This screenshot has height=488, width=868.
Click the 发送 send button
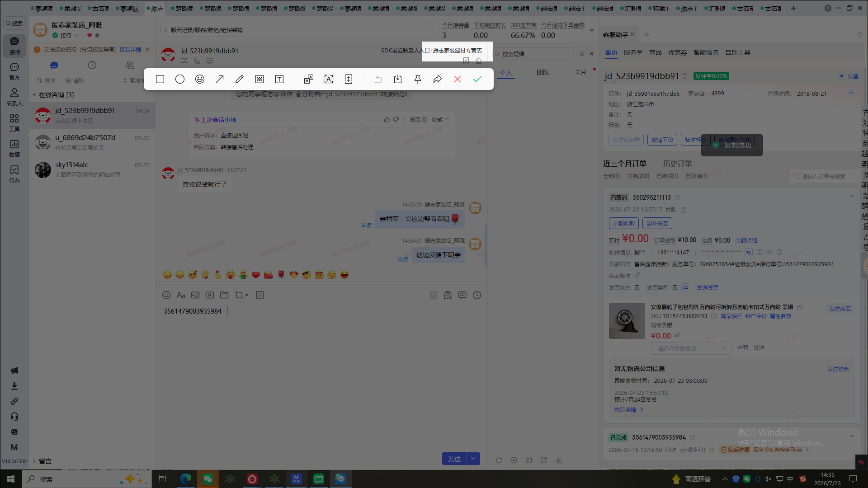tap(454, 459)
